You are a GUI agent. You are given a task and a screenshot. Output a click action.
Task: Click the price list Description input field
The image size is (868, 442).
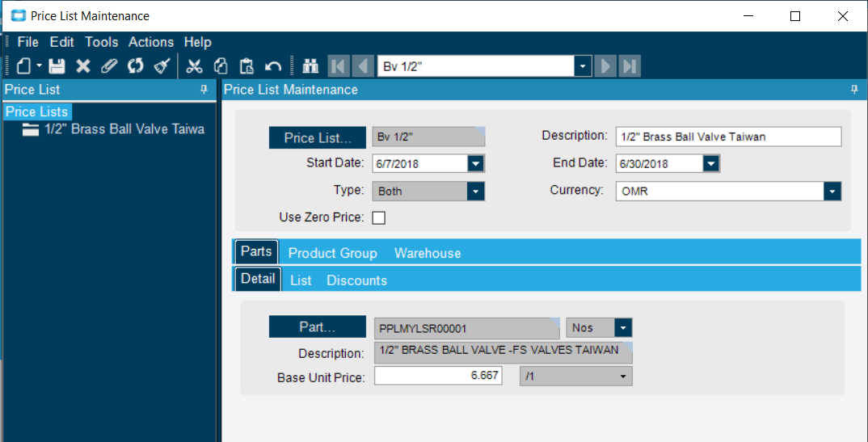[728, 137]
